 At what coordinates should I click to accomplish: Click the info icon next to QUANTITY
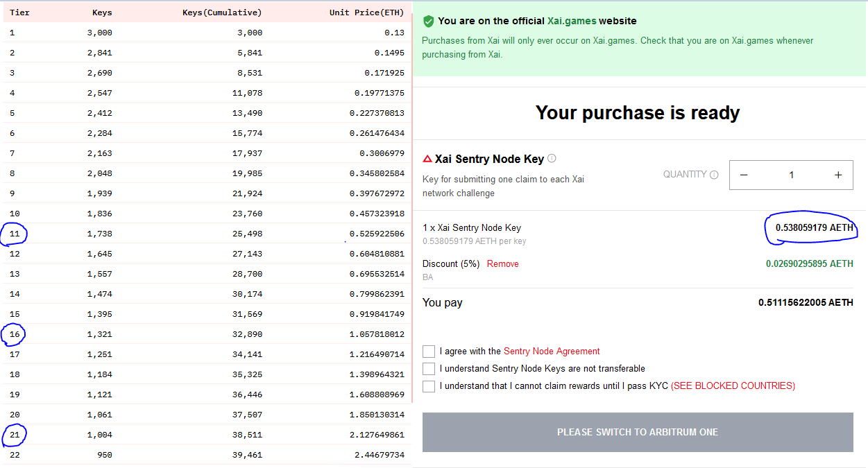[714, 175]
